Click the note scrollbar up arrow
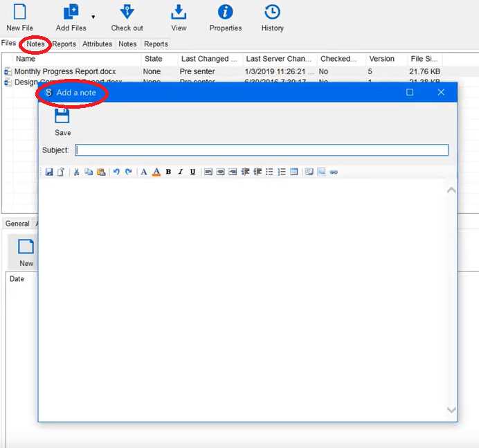This screenshot has width=479, height=448. click(x=451, y=190)
